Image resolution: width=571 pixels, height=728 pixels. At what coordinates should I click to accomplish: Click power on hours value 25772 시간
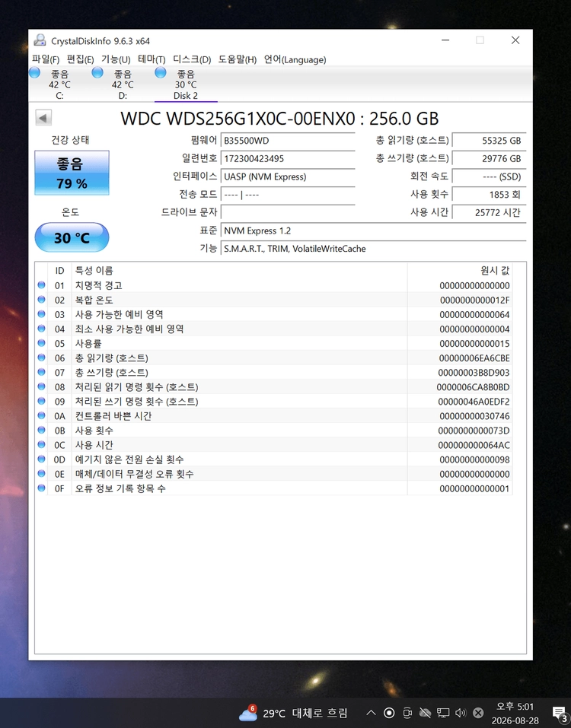click(490, 213)
